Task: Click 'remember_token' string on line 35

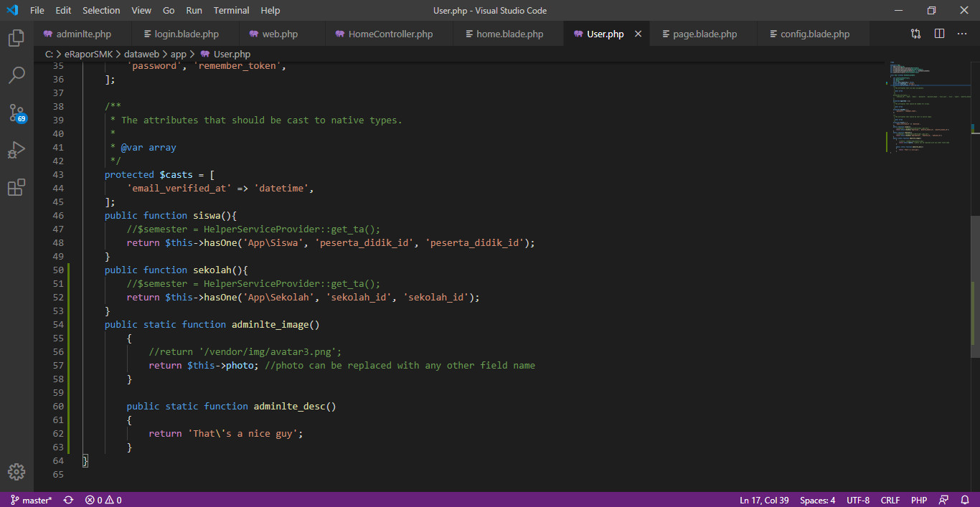Action: point(237,65)
